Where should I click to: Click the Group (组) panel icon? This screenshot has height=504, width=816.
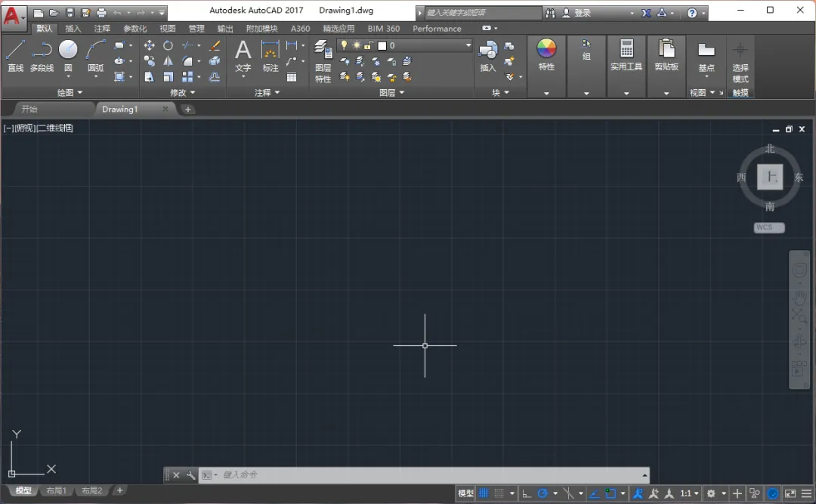(x=586, y=49)
